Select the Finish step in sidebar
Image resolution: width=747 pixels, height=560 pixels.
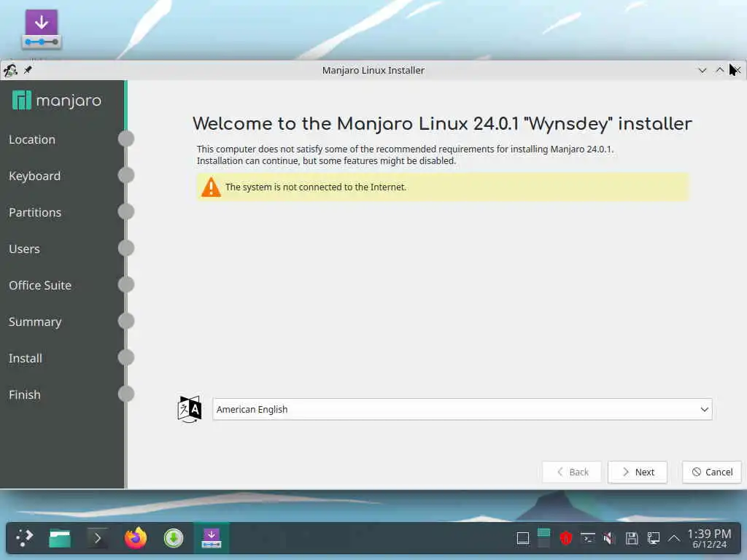(25, 394)
